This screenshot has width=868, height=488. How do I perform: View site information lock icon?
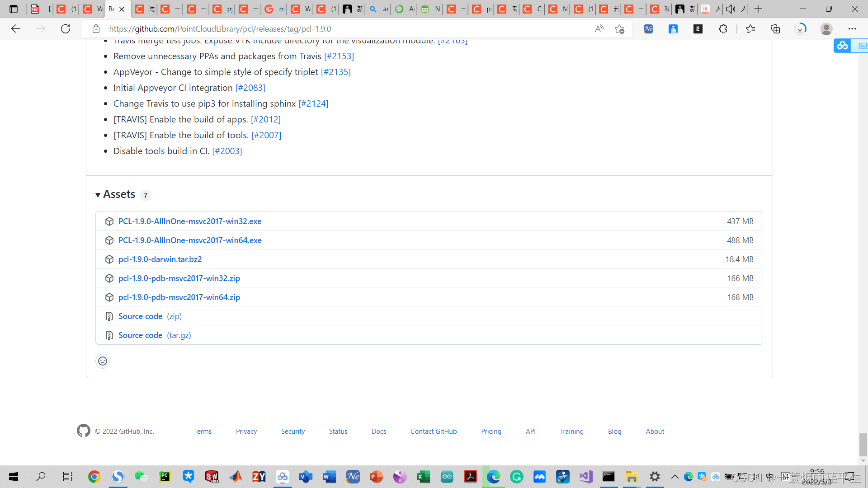click(x=96, y=29)
